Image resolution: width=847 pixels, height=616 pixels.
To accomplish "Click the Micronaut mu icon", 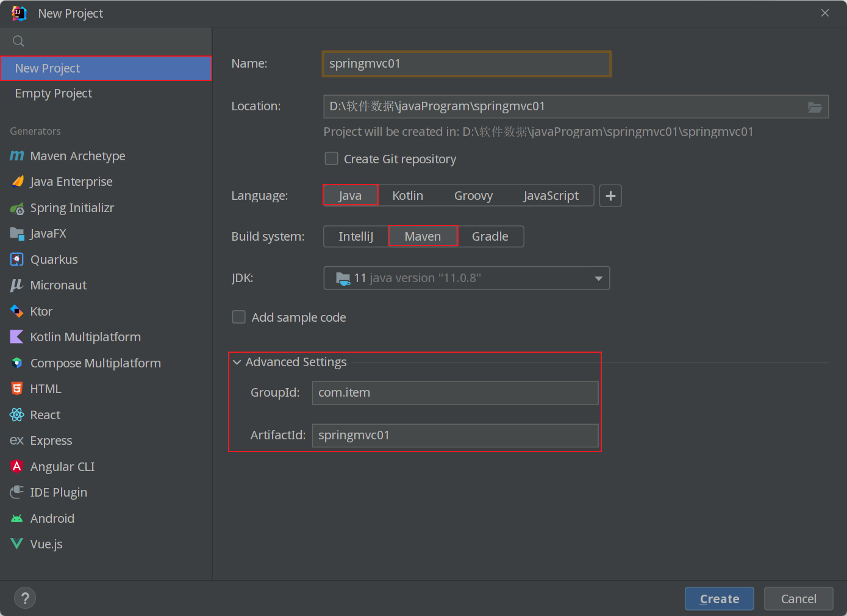I will [17, 285].
